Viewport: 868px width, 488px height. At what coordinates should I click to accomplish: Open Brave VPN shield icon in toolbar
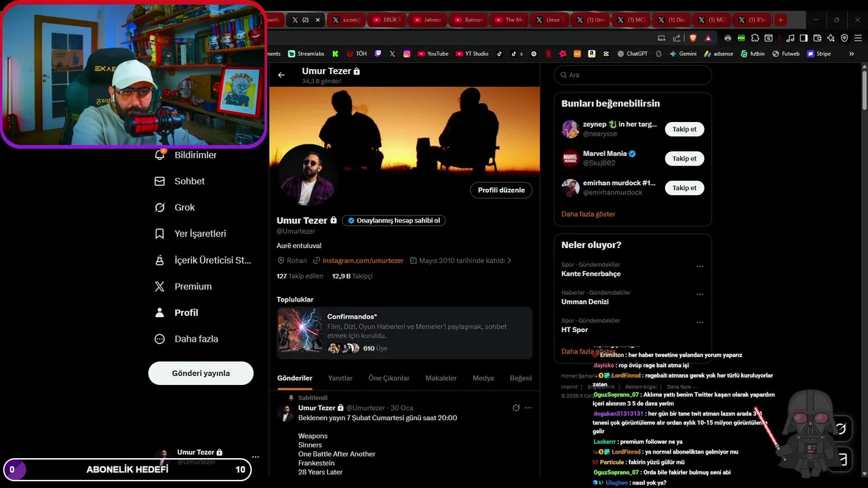[x=844, y=38]
